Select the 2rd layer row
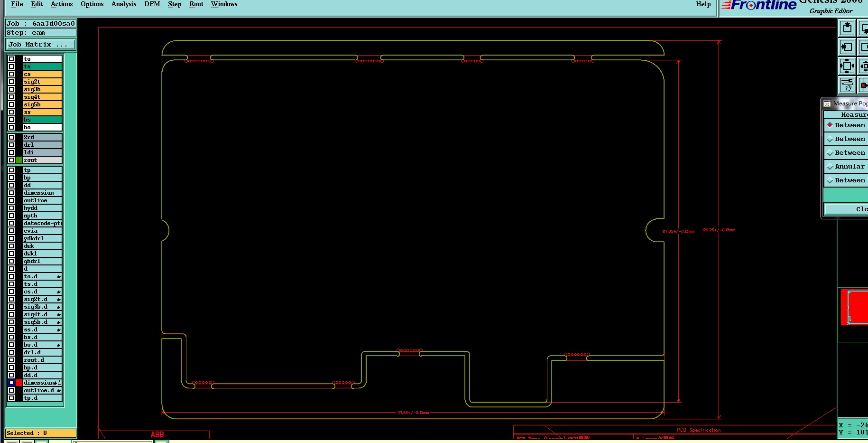 click(42, 137)
